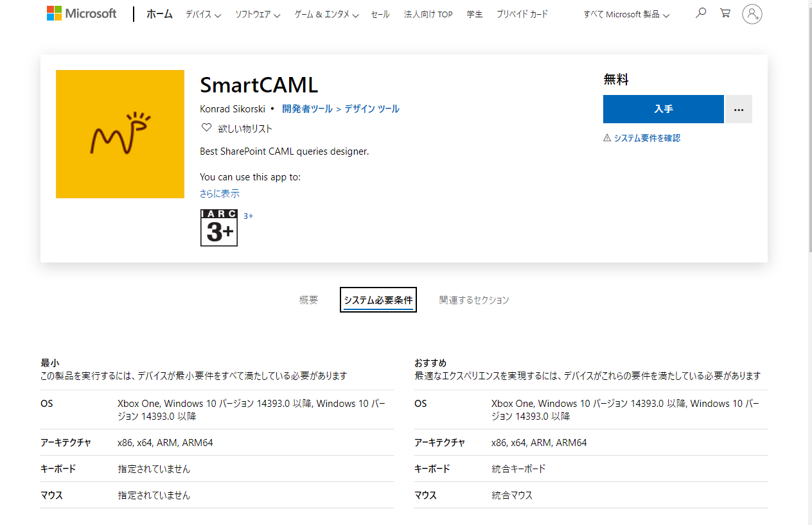The height and width of the screenshot is (525, 812).
Task: Switch to the 概要 tab
Action: pos(308,300)
